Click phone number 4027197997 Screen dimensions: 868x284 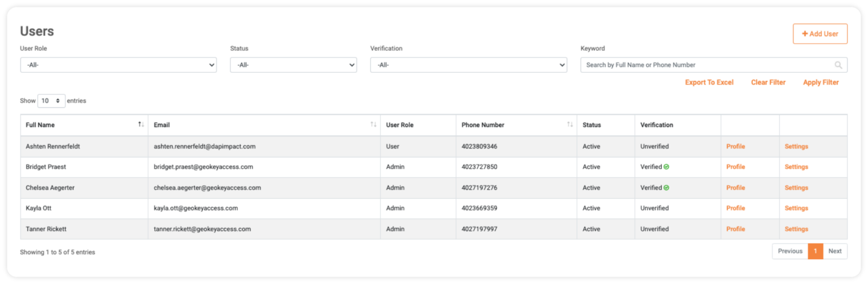point(479,229)
